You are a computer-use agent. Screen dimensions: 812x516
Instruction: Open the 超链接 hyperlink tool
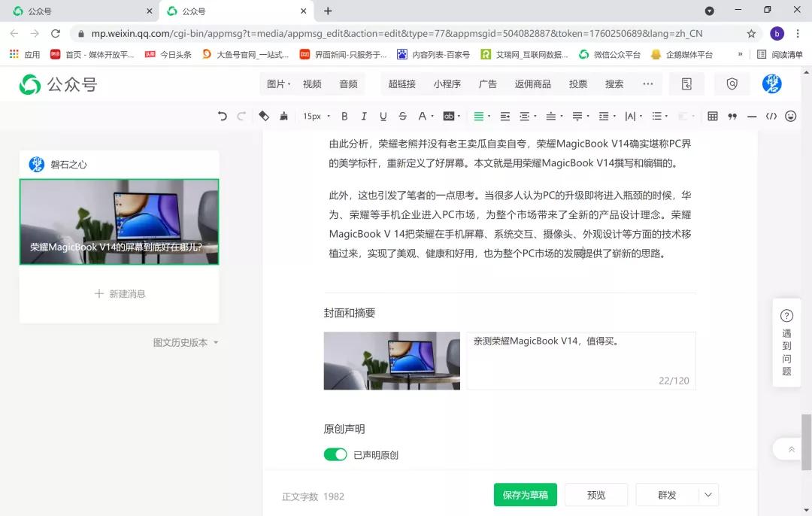(401, 83)
